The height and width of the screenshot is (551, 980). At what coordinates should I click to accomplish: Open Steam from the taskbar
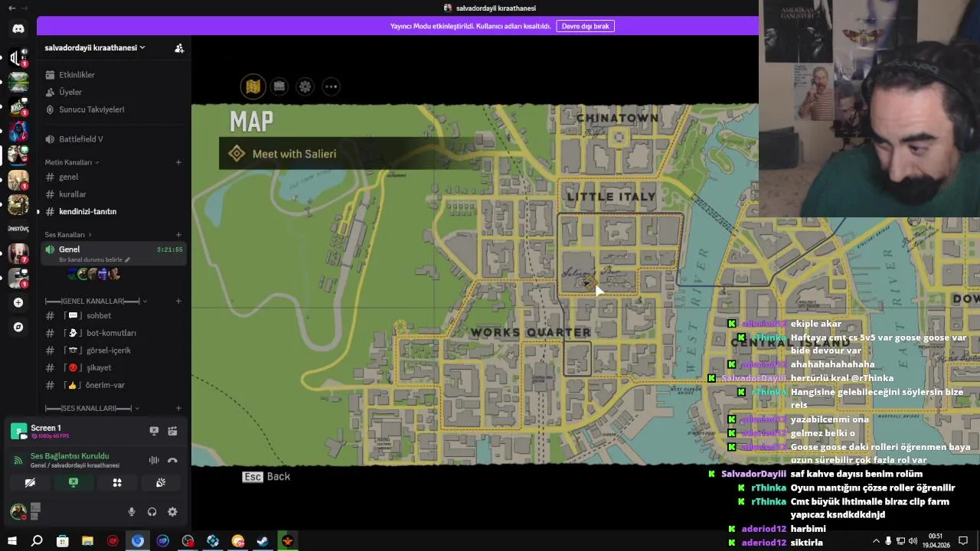tap(263, 541)
